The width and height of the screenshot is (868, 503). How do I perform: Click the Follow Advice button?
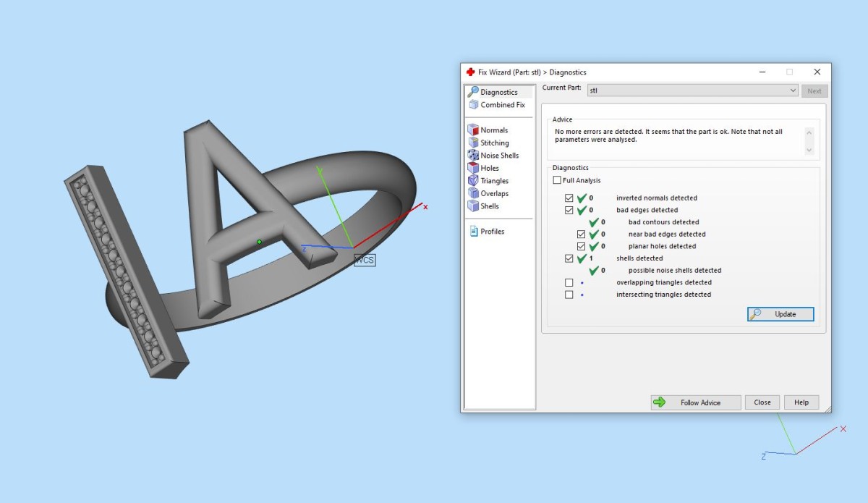[696, 402]
